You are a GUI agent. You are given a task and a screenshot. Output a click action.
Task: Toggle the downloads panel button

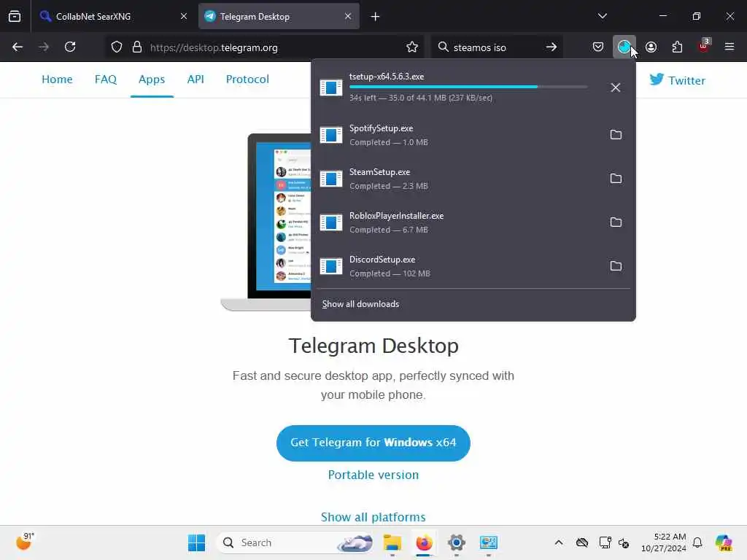(x=624, y=47)
